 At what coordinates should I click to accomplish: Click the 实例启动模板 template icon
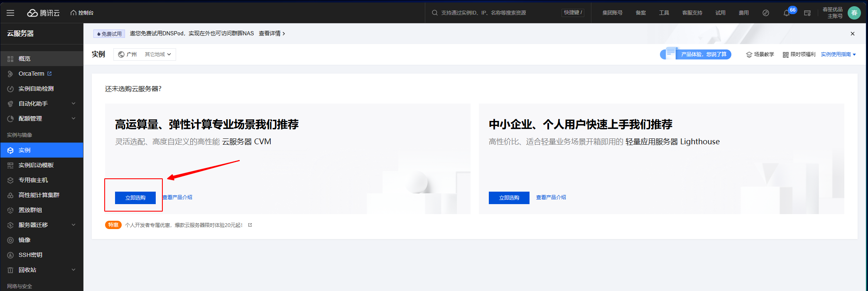click(x=10, y=165)
